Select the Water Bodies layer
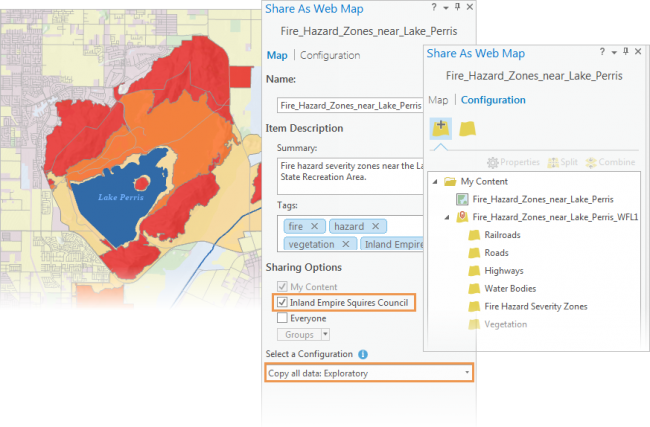 click(510, 289)
